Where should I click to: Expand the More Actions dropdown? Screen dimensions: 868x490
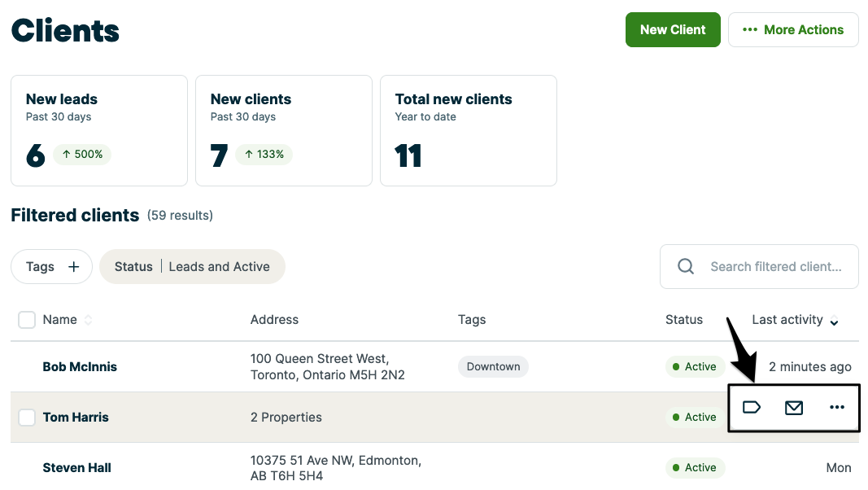pyautogui.click(x=793, y=29)
